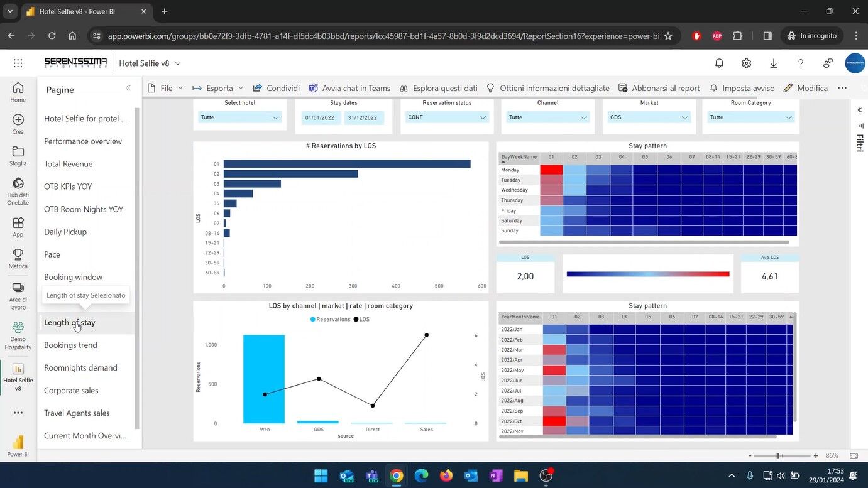Click Abbonarsi al report button

(659, 88)
